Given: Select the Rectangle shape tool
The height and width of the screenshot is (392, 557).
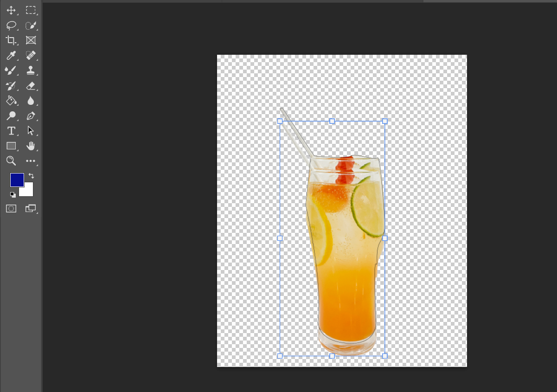Looking at the screenshot, I should (11, 146).
